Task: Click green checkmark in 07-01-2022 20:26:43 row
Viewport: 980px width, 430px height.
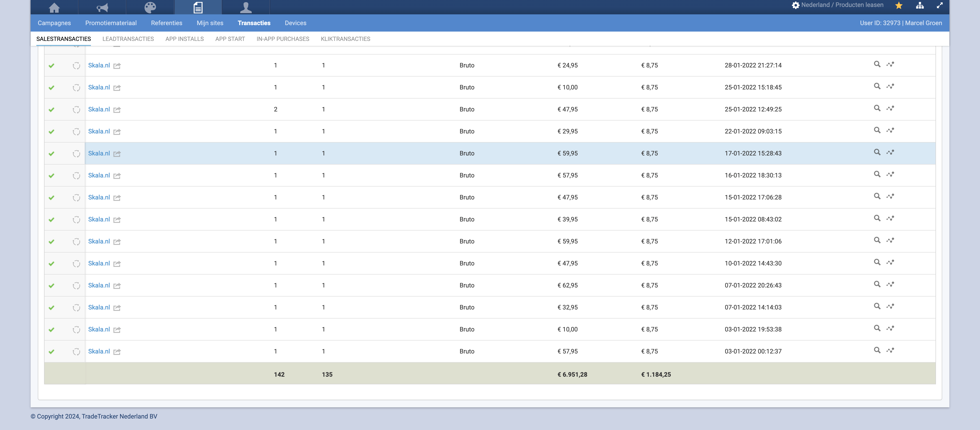Action: tap(51, 286)
